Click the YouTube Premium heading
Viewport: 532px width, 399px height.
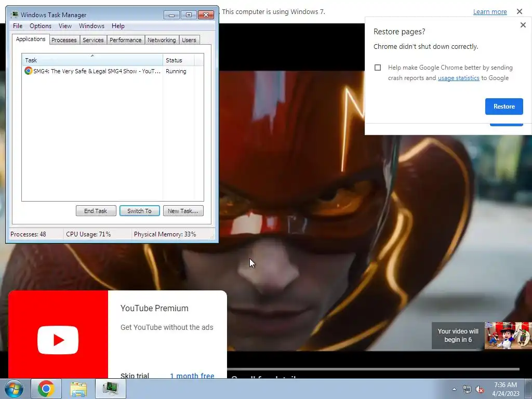[154, 308]
